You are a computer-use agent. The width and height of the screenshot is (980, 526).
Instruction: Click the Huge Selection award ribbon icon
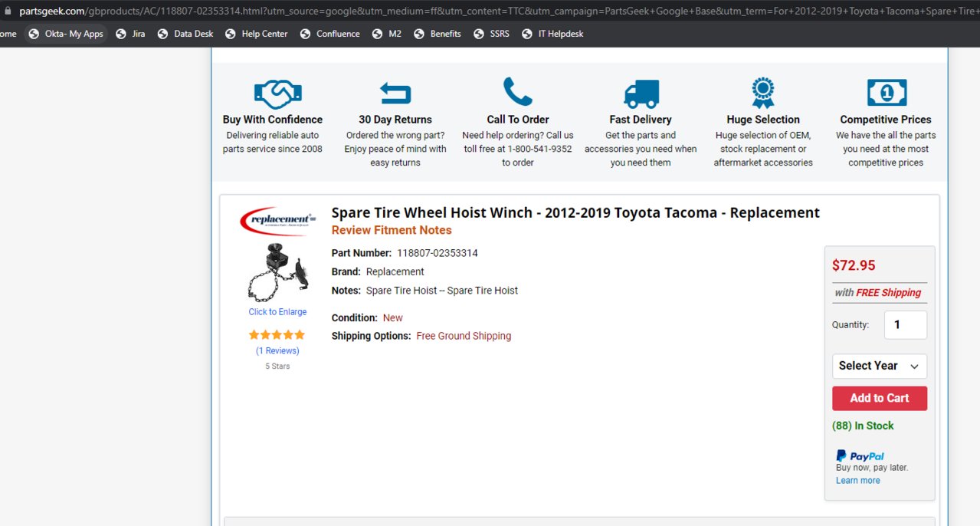tap(763, 92)
